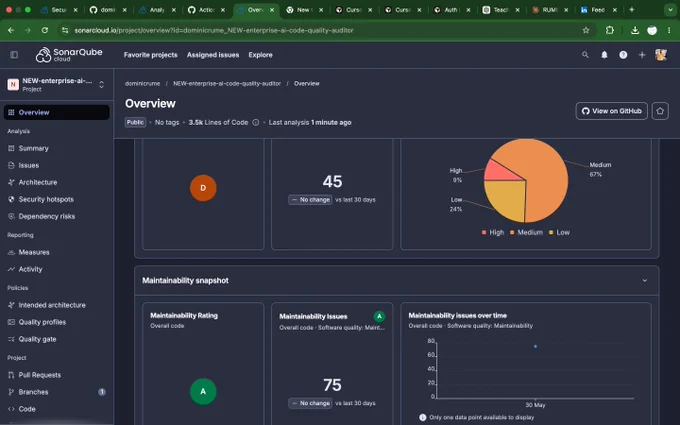Open notifications bell
This screenshot has height=425, width=680.
point(604,55)
